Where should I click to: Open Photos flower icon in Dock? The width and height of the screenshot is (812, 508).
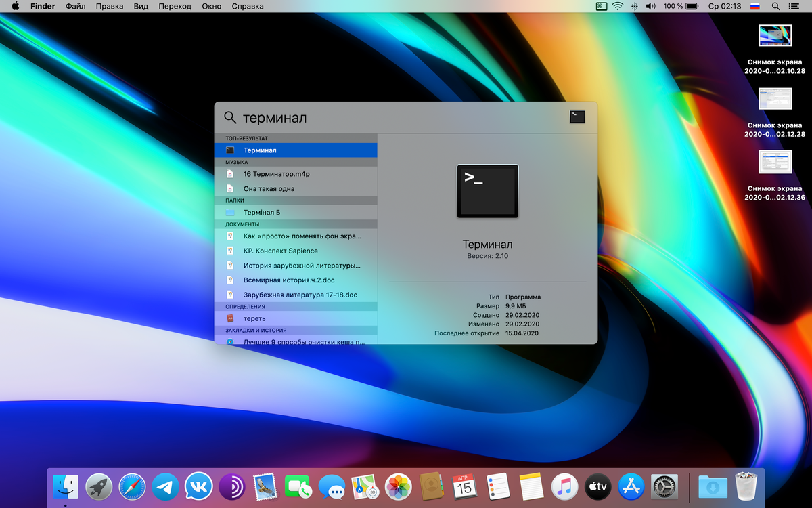(x=398, y=486)
